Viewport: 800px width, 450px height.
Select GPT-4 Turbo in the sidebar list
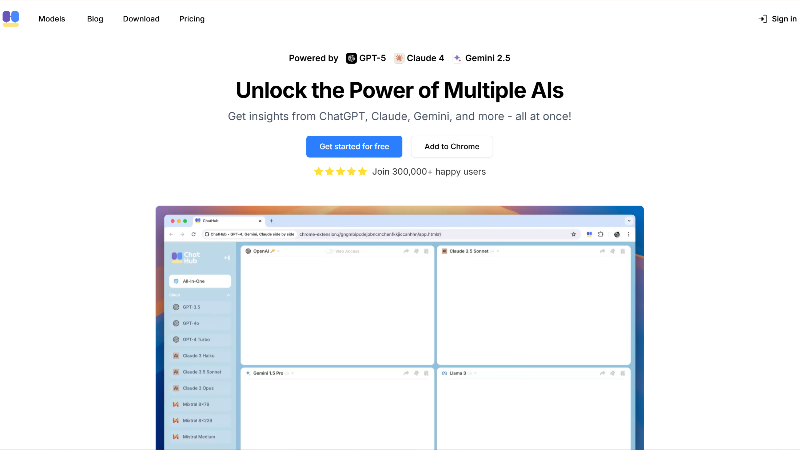(x=200, y=339)
